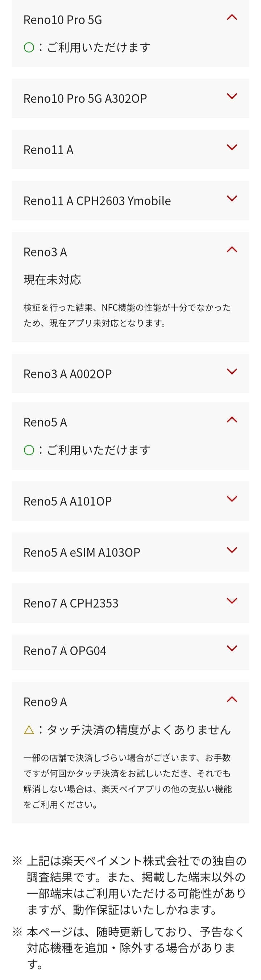Open the Reno5 A eSIM A103OP row
Viewport: 261px width, 980px height.
pyautogui.click(x=130, y=552)
